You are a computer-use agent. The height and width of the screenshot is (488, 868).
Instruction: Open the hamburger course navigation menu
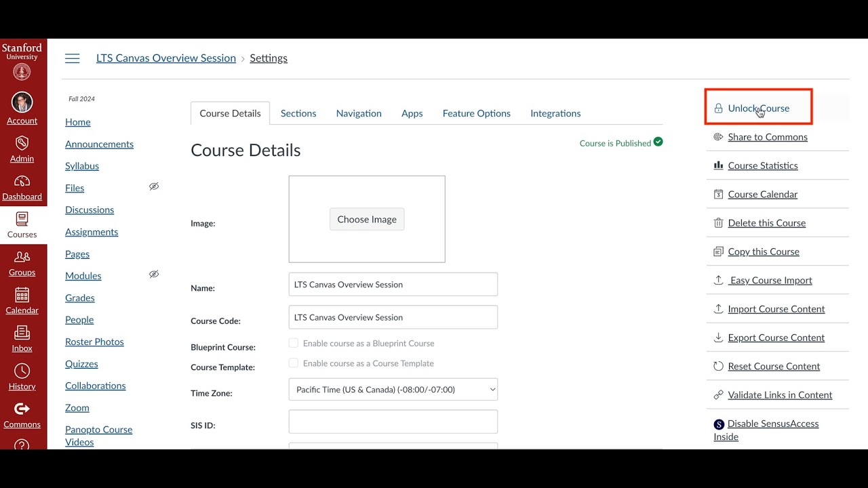point(73,58)
